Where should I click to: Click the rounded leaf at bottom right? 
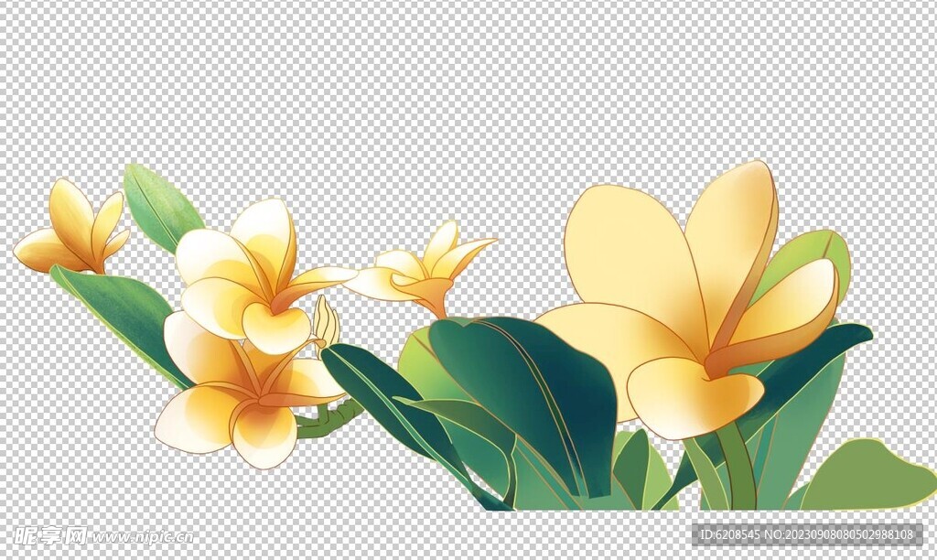pos(869,476)
